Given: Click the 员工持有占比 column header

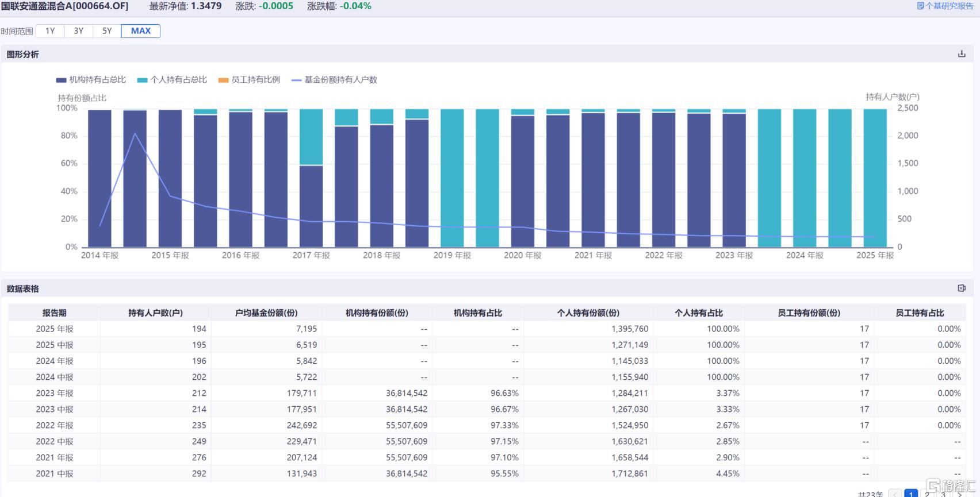Looking at the screenshot, I should click(x=920, y=313).
